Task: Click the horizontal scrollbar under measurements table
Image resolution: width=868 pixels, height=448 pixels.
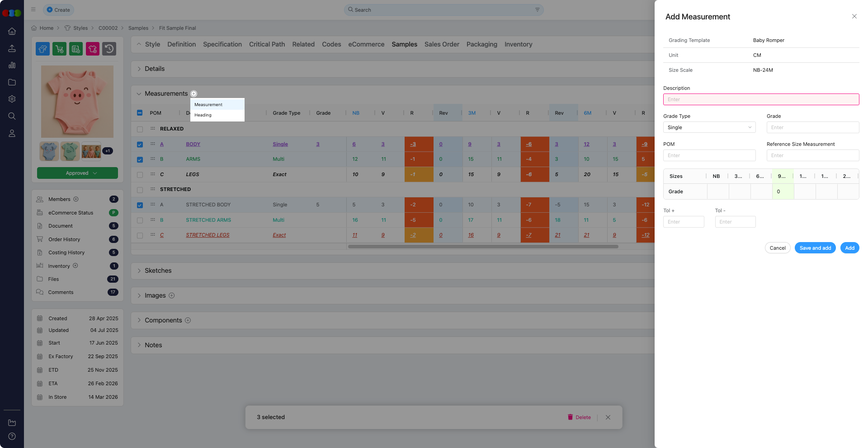Action: pos(483,247)
